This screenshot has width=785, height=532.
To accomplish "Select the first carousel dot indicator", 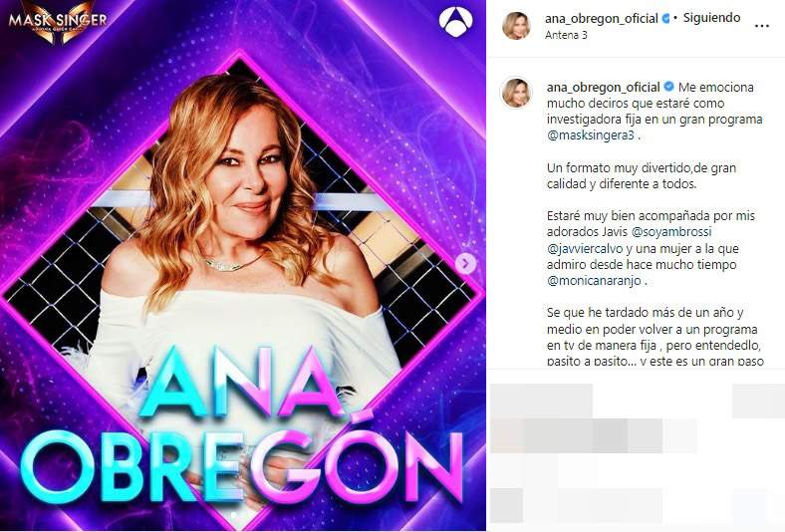I will tap(233, 514).
